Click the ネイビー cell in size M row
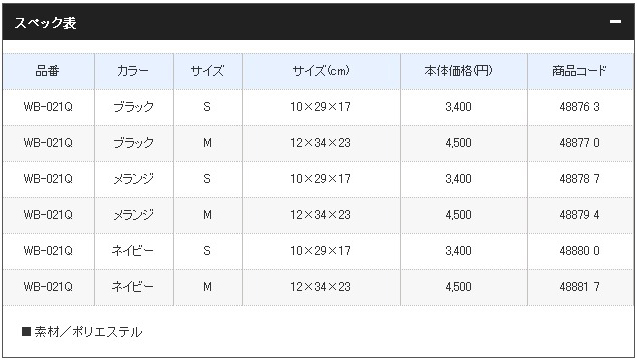The width and height of the screenshot is (637, 362). 133,287
